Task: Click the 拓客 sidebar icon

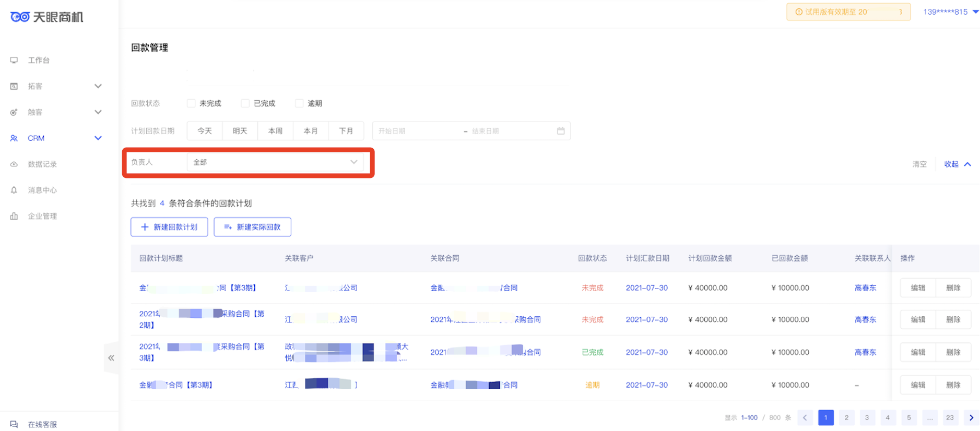Action: click(x=14, y=86)
